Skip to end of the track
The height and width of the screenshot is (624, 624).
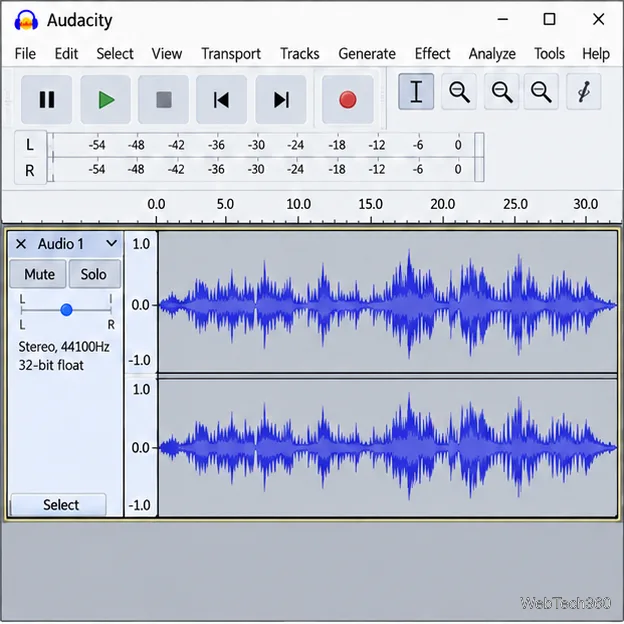[281, 99]
